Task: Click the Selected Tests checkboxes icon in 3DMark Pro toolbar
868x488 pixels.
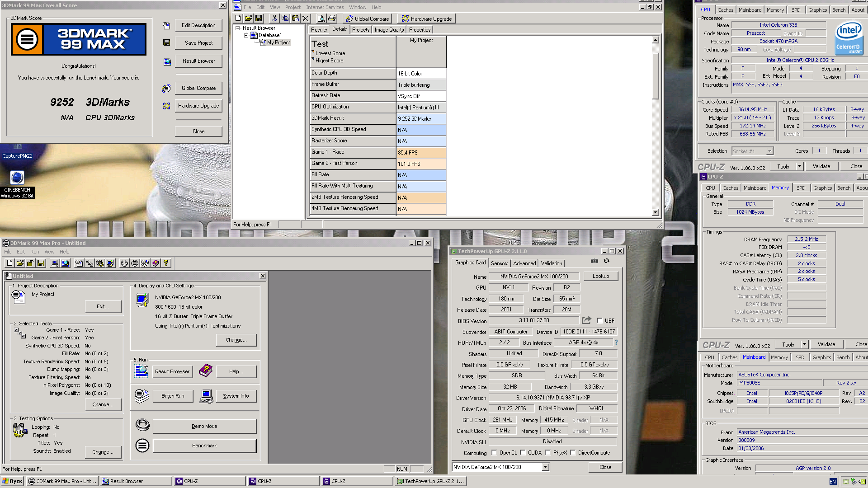Action: tap(90, 263)
